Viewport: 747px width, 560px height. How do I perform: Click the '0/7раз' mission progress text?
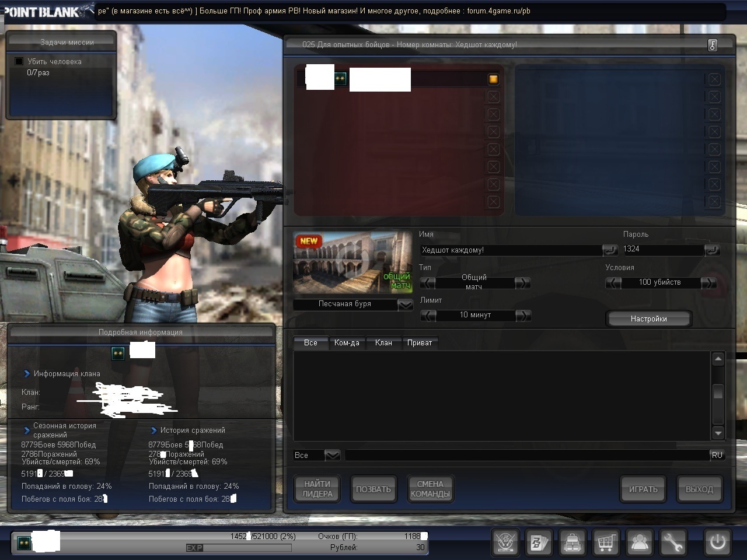[38, 73]
